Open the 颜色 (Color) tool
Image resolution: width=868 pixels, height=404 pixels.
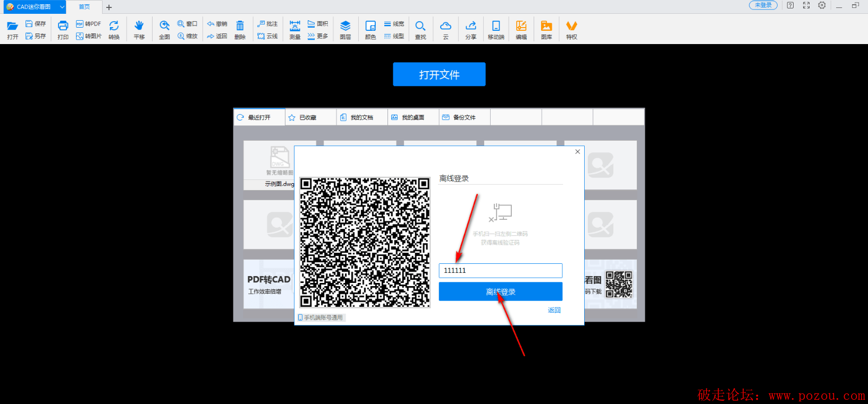(370, 30)
